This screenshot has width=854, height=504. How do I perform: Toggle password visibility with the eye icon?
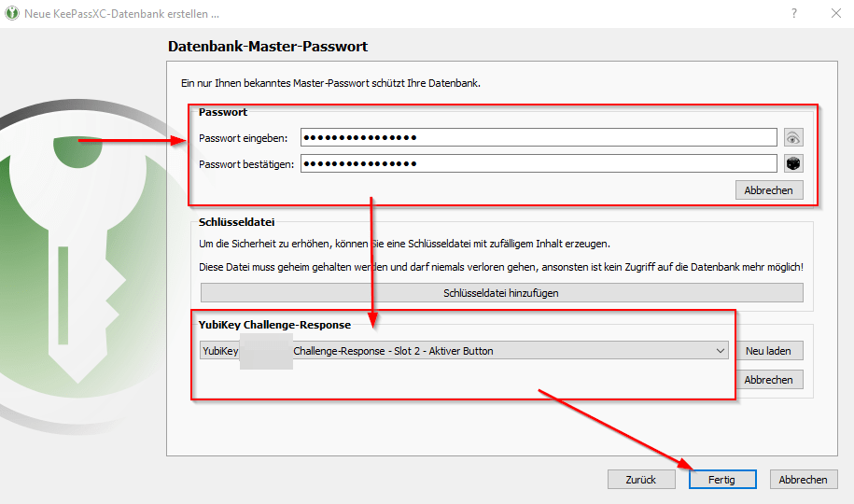tap(793, 138)
